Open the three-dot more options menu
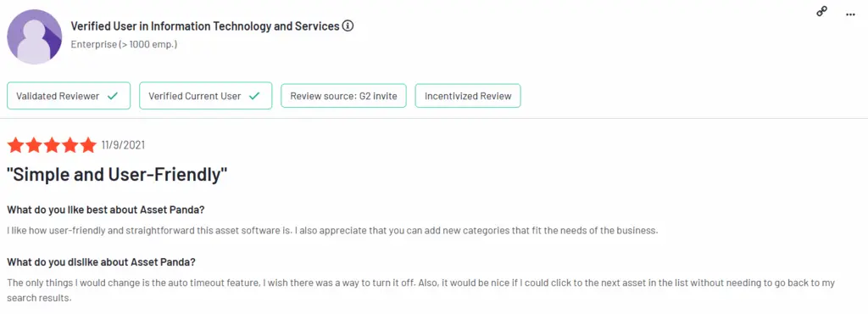 (851, 14)
